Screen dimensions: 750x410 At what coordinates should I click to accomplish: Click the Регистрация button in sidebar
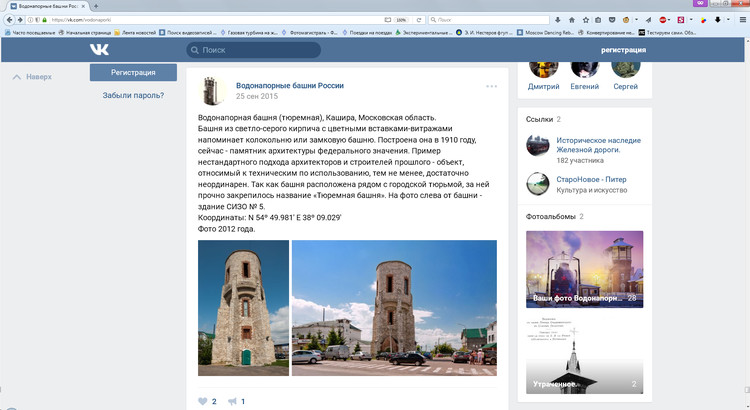[133, 73]
